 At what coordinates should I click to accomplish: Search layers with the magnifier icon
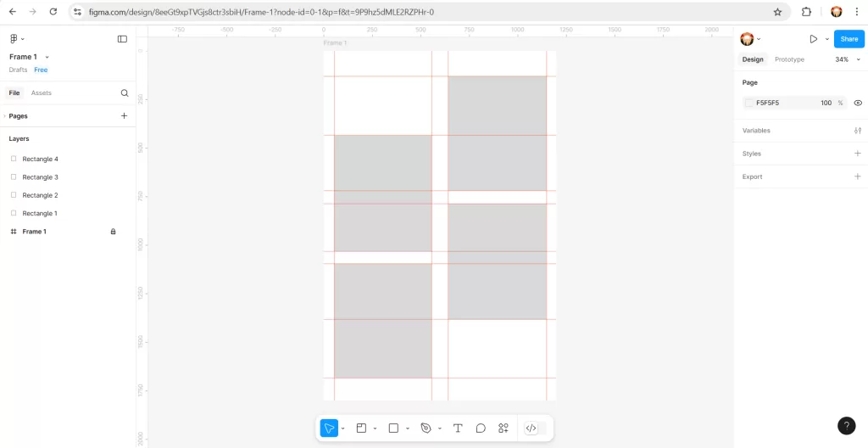pos(125,93)
